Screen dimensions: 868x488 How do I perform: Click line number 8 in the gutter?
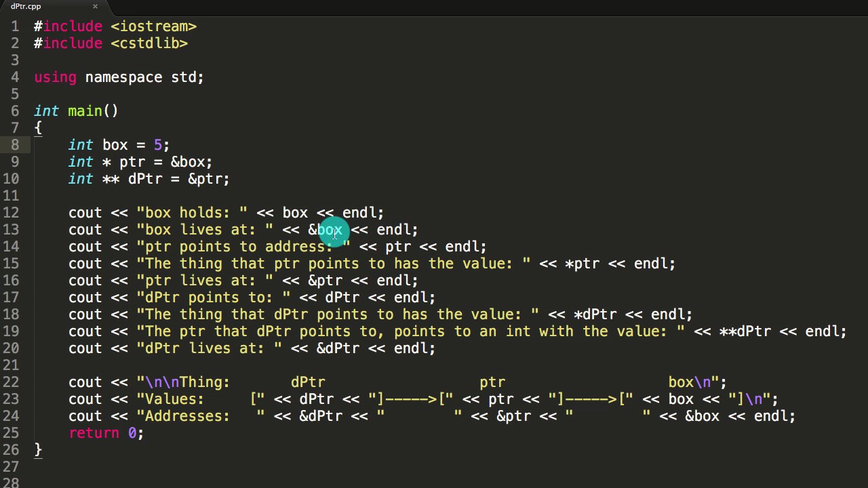(x=15, y=145)
